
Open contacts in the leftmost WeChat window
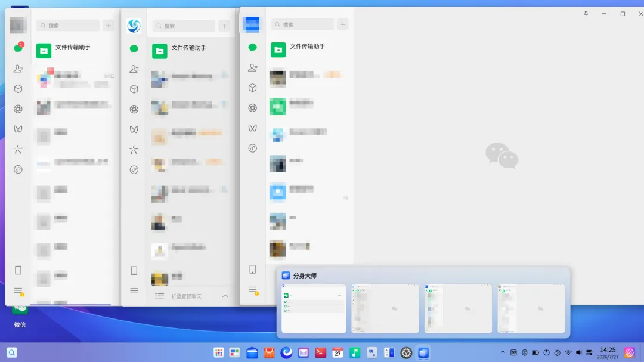coord(18,69)
